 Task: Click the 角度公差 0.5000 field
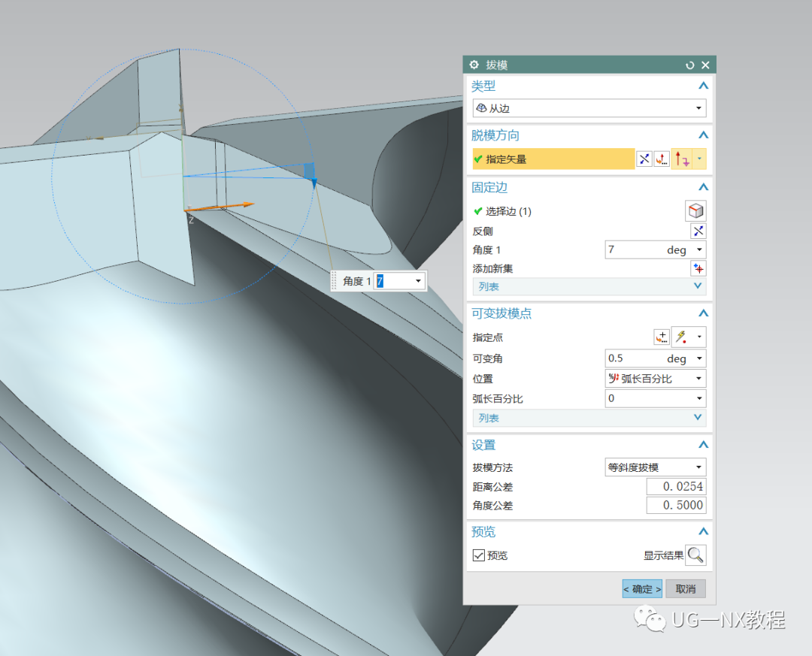pos(677,505)
